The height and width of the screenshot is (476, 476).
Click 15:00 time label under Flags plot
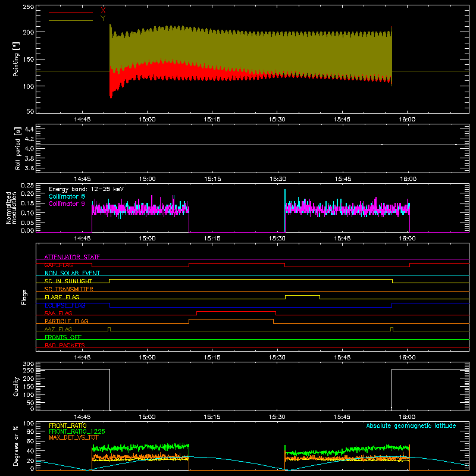[x=147, y=358]
